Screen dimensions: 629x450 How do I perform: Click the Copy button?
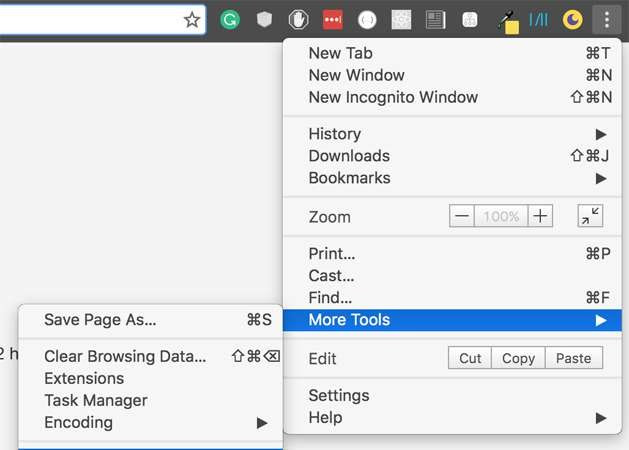coord(518,358)
